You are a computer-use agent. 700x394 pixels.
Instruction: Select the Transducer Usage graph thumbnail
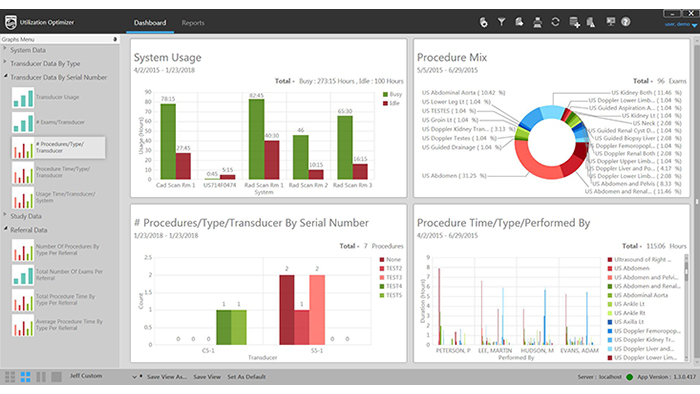(x=23, y=97)
